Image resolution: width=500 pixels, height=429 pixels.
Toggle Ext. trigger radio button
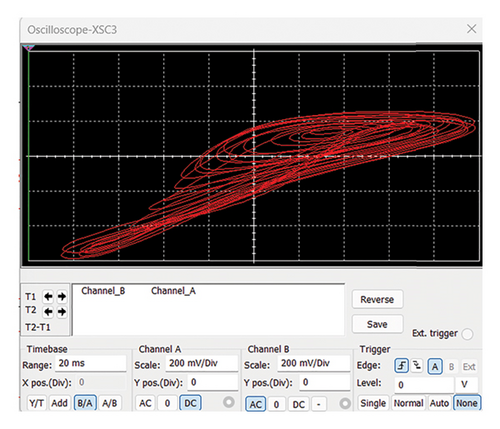click(x=467, y=334)
